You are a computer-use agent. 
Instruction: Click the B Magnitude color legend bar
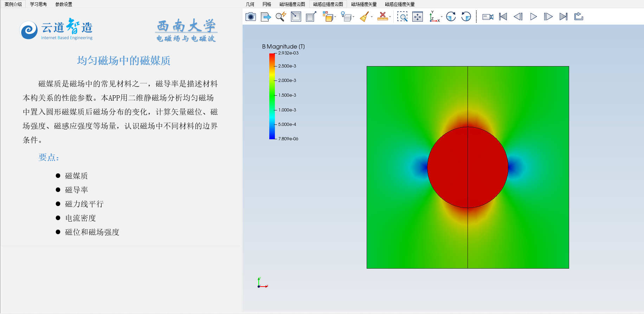272,96
